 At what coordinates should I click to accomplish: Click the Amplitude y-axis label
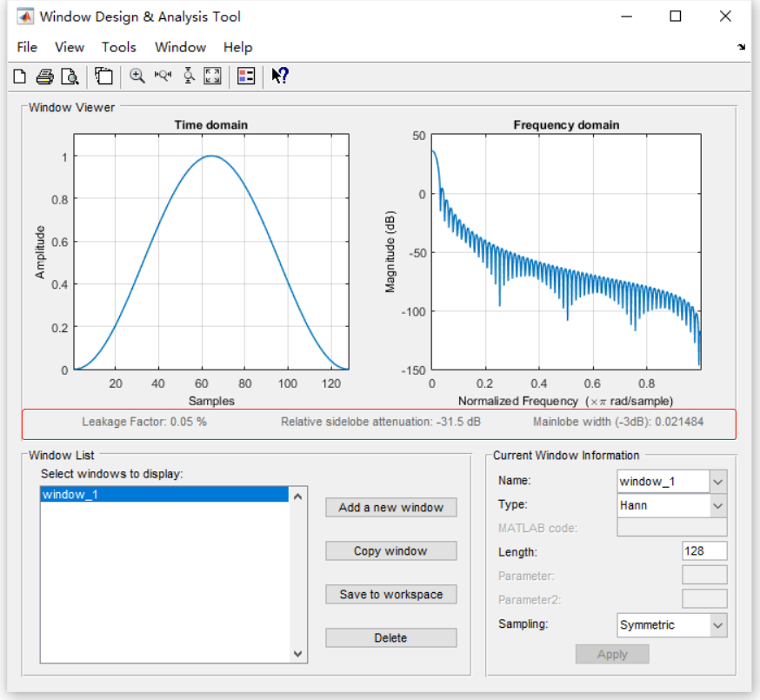[40, 252]
